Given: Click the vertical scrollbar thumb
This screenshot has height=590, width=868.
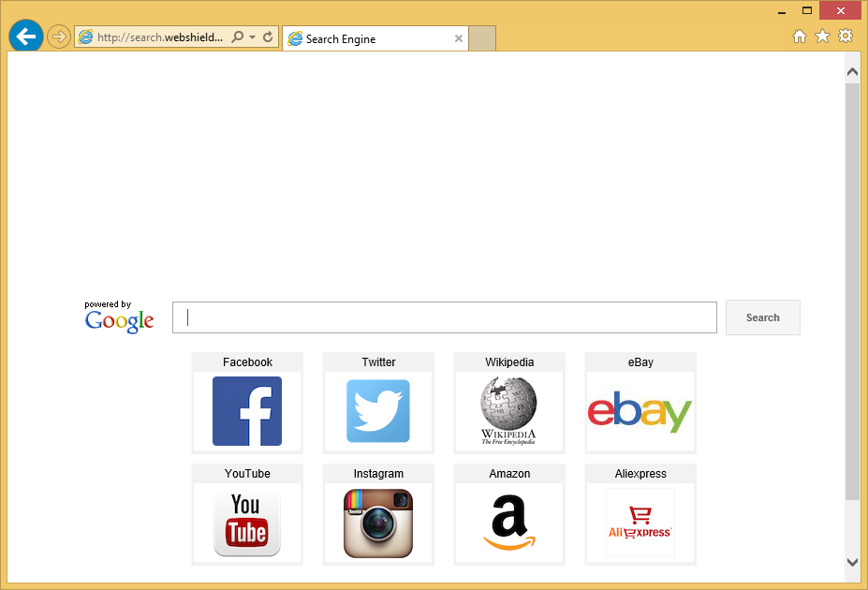Looking at the screenshot, I should (852, 291).
